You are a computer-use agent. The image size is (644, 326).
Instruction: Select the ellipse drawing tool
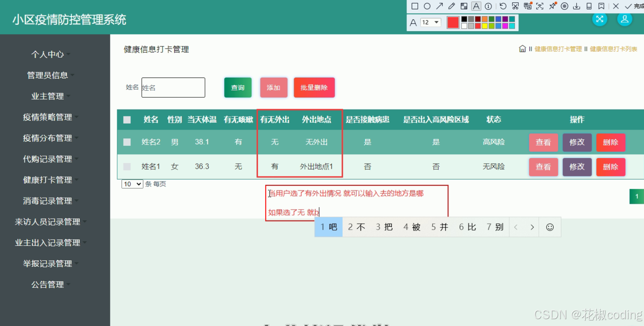click(x=427, y=6)
